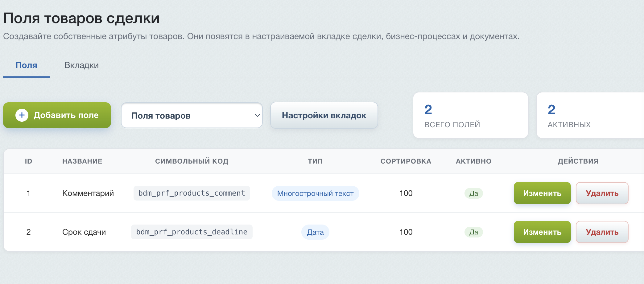The width and height of the screenshot is (644, 284).
Task: Open Настройки вкладок
Action: coord(324,115)
